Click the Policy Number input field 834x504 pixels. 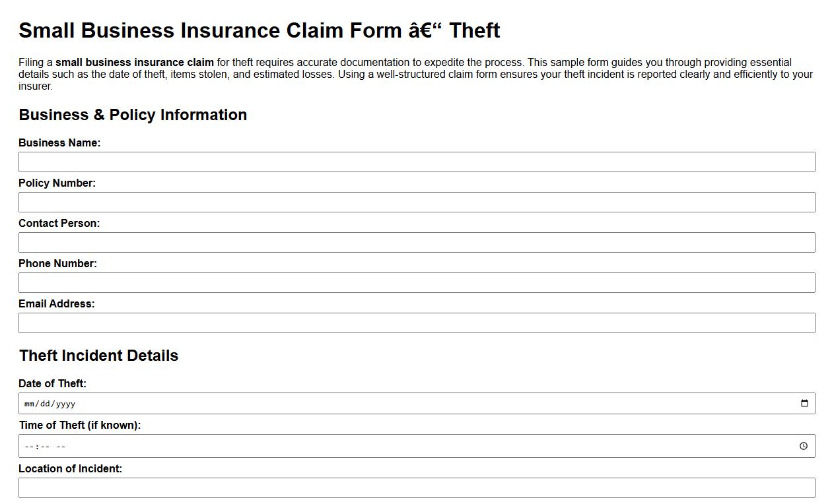417,202
